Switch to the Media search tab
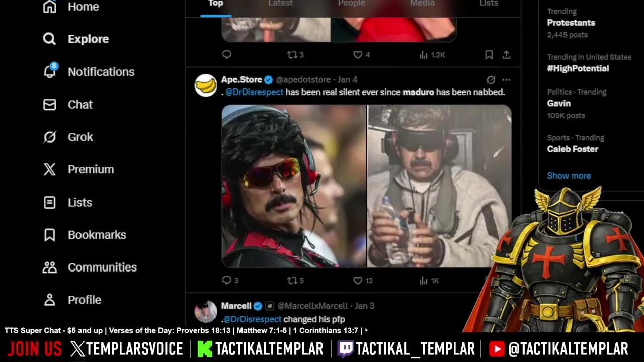Viewport: 644px width, 362px height. [x=422, y=4]
